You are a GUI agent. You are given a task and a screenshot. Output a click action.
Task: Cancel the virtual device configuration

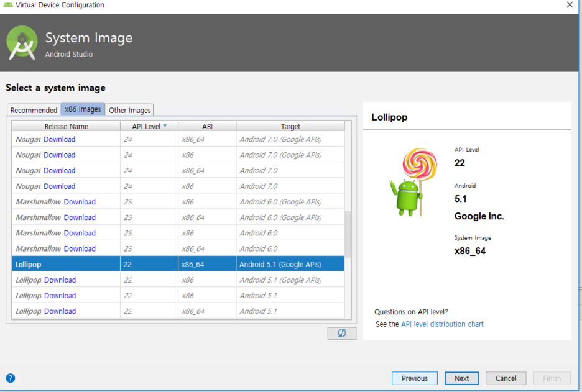[x=506, y=378]
